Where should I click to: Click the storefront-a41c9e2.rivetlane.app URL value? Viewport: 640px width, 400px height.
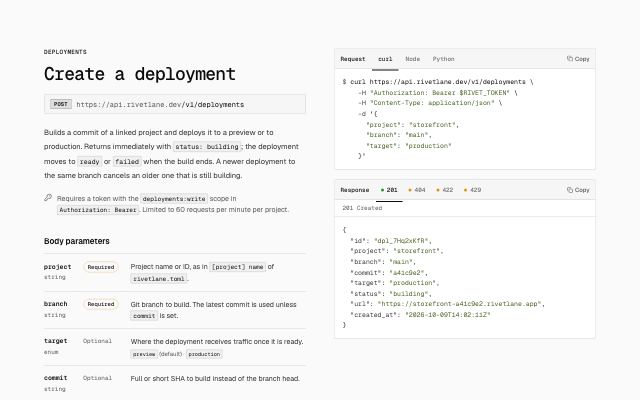459,304
